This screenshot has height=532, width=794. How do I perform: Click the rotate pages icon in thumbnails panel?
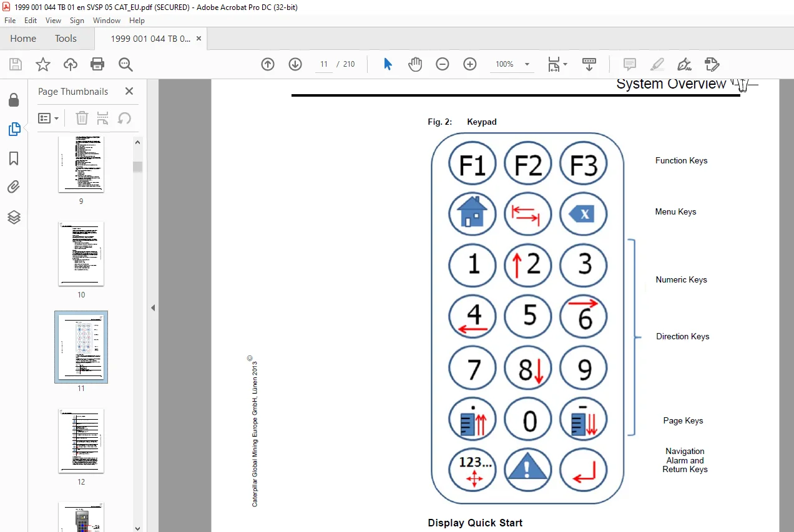pos(124,118)
